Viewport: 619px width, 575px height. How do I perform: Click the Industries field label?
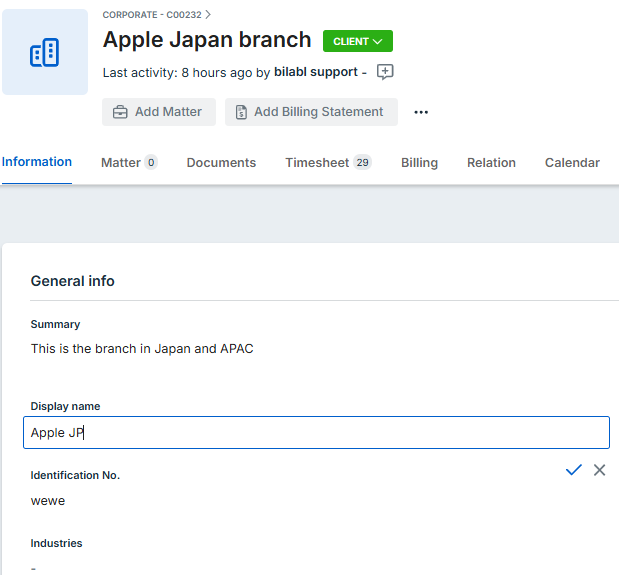click(x=56, y=543)
